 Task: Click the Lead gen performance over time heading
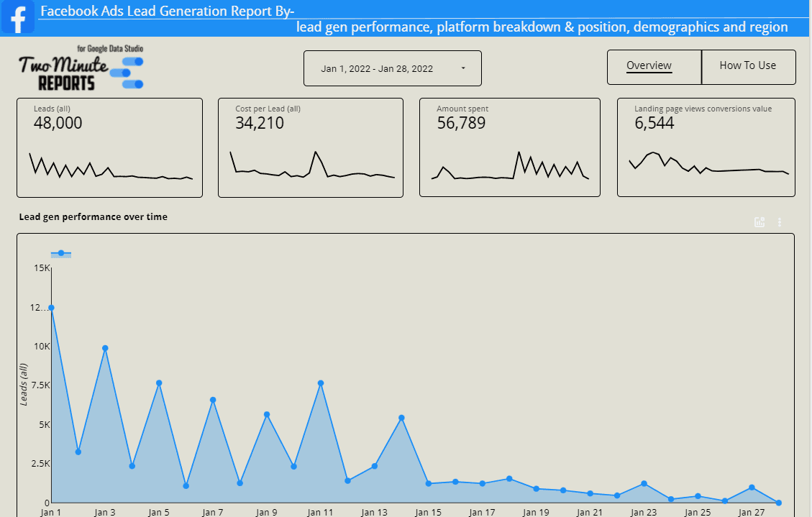(x=93, y=217)
